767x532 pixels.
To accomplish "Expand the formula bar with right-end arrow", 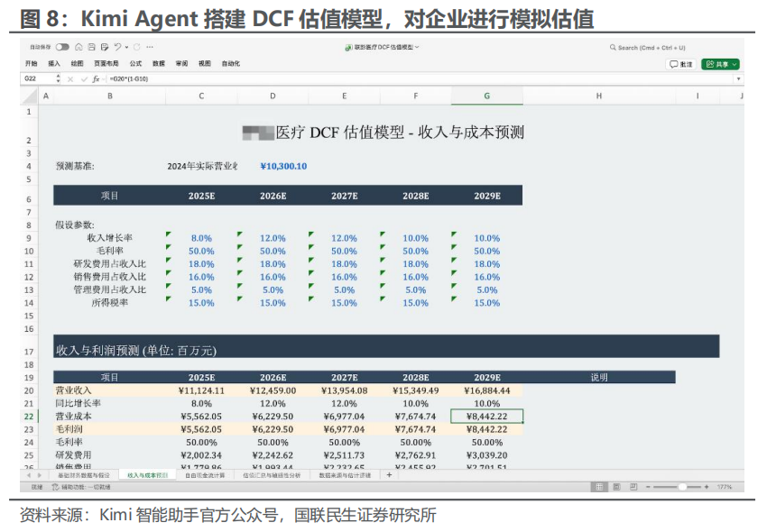I will [x=739, y=78].
